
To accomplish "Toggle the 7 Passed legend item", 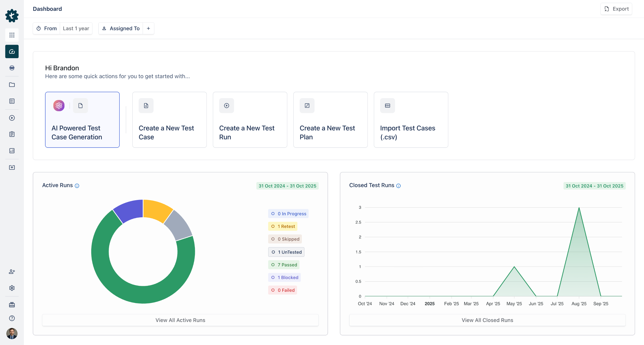I will 284,265.
